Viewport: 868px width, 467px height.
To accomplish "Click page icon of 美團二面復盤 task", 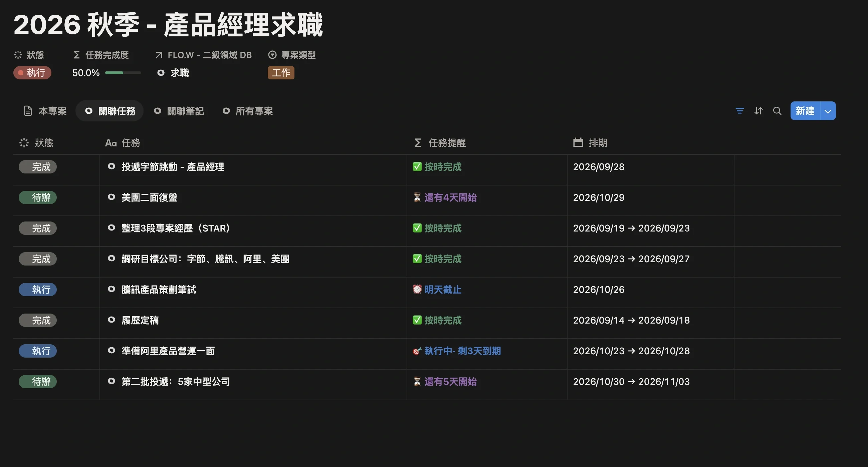I will tap(112, 197).
